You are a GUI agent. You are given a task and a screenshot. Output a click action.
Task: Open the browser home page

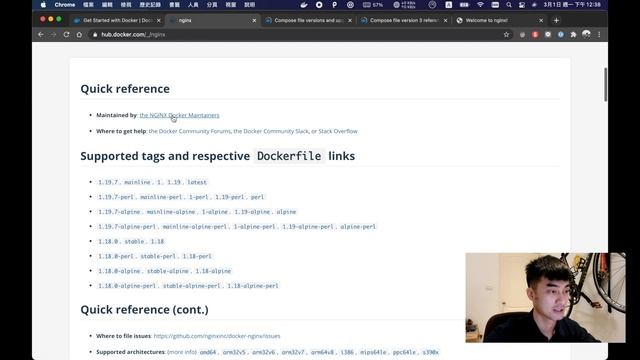pos(79,35)
